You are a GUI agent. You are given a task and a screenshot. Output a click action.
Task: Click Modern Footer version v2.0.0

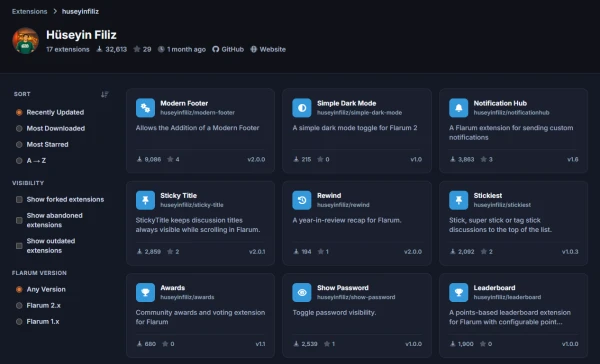pyautogui.click(x=256, y=159)
